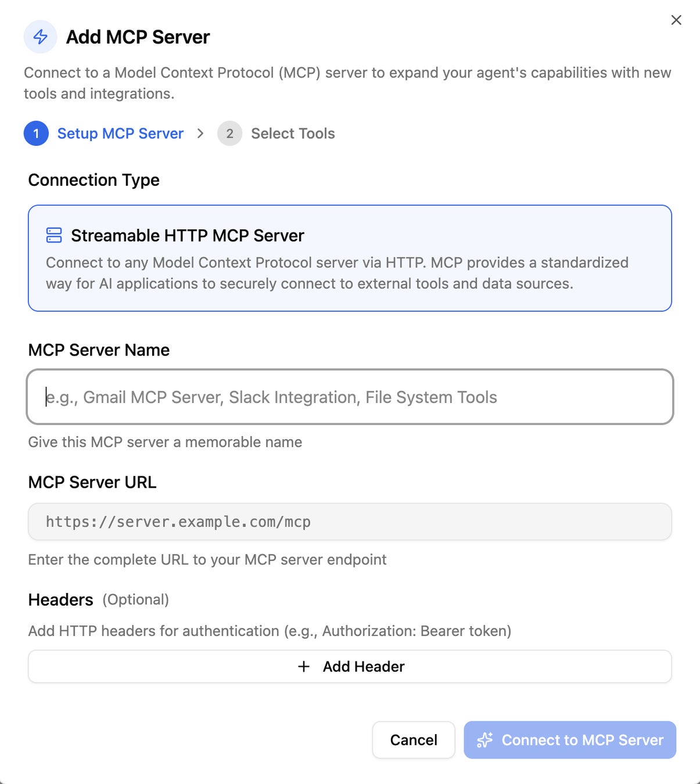Click the chevron arrow between the steps

pyautogui.click(x=200, y=134)
